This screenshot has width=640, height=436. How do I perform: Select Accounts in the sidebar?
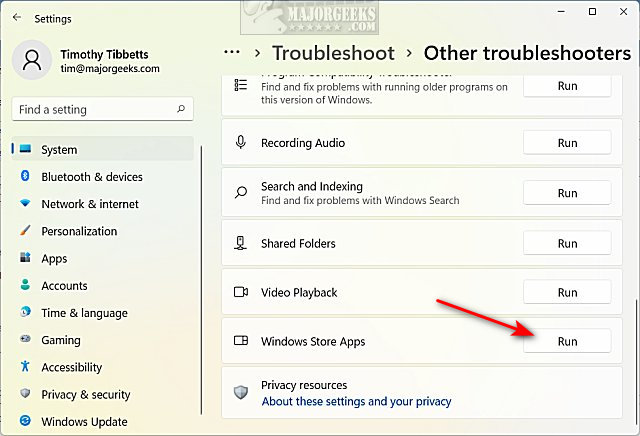(x=103, y=285)
